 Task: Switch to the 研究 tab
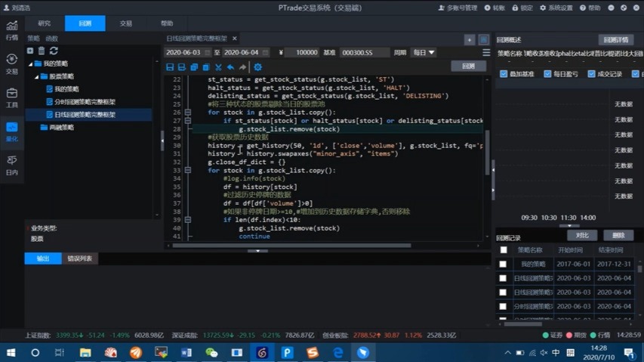pyautogui.click(x=44, y=23)
